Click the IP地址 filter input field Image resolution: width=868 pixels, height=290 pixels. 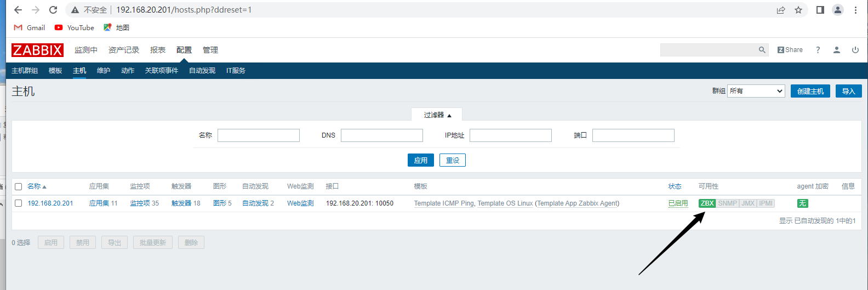tap(510, 135)
